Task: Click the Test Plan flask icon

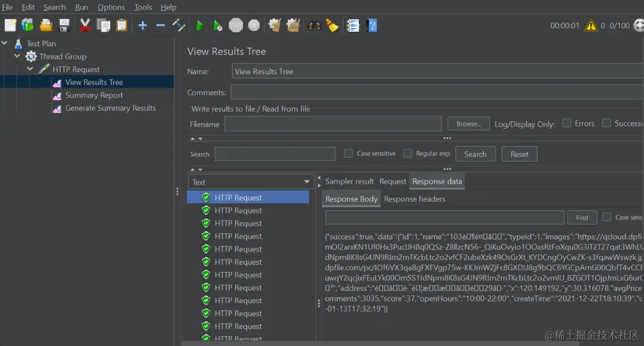Action: pyautogui.click(x=18, y=44)
